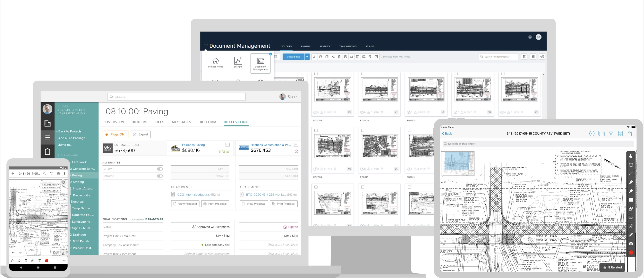The image size is (644, 278).
Task: Click copy icon in documents toolbar
Action: 327,57
